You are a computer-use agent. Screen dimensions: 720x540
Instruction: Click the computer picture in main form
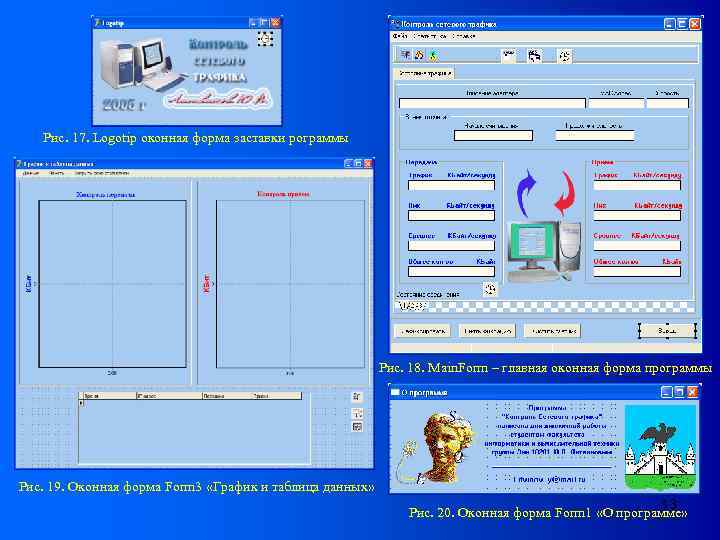(x=544, y=251)
